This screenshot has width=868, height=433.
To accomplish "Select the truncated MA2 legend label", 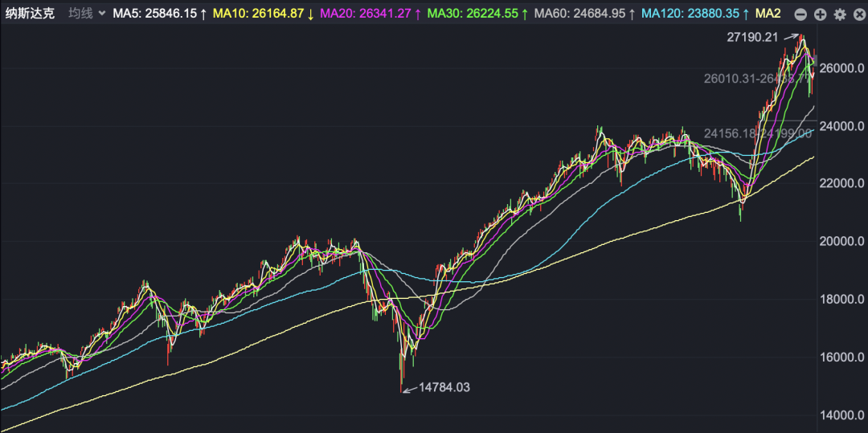I will [768, 14].
